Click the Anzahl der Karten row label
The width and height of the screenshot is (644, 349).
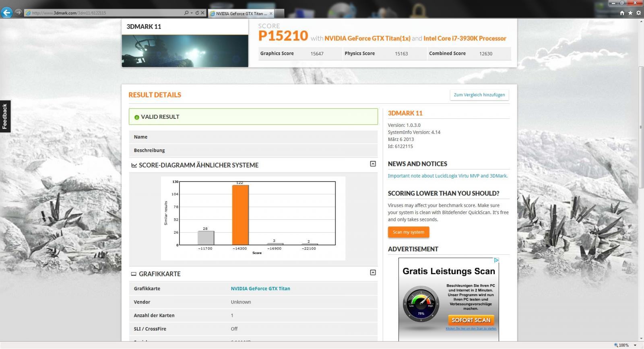(x=154, y=316)
